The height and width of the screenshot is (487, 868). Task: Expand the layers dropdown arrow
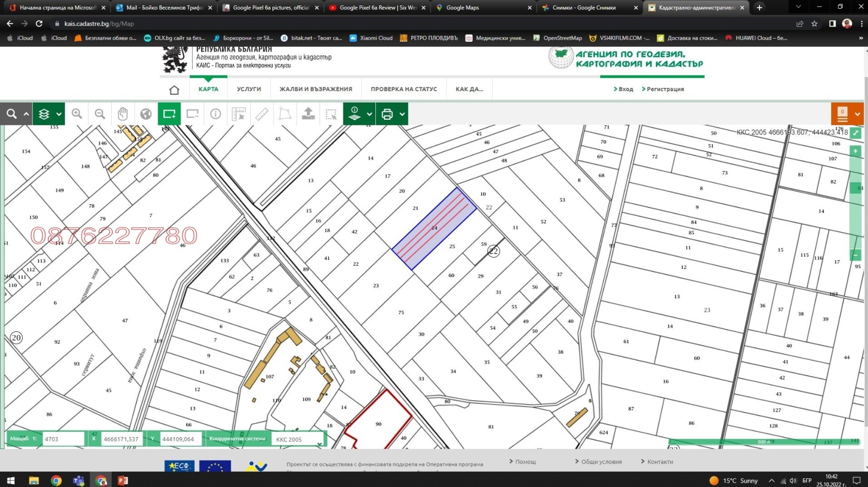[59, 114]
